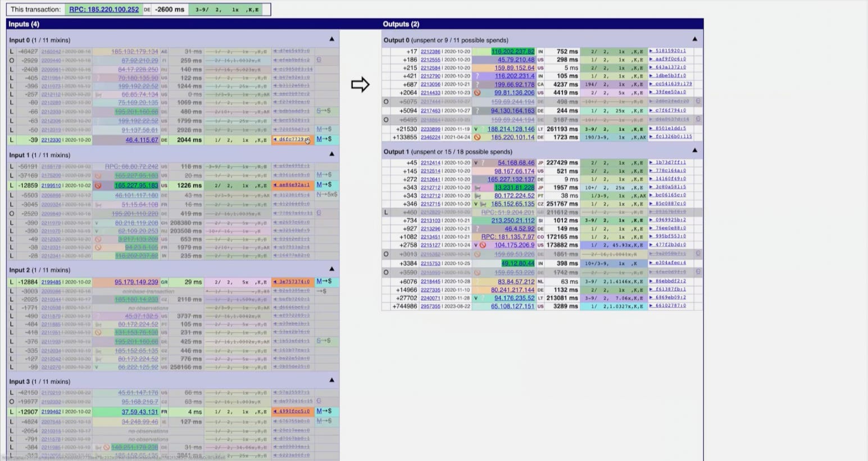Screen dimensions: 868x461
Task: Click the M→$ marker on the 37.59.43.131 row
Action: 324,412
